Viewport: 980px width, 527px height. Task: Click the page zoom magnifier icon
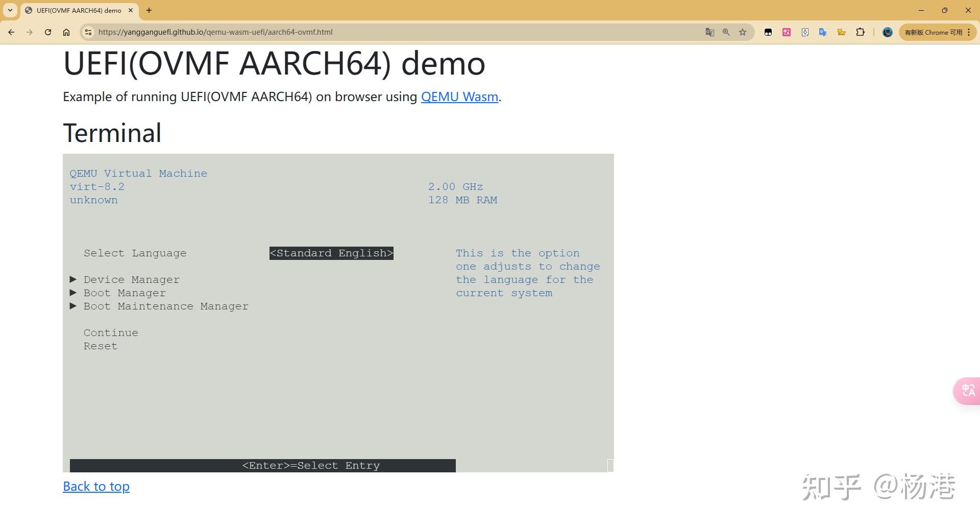[726, 32]
